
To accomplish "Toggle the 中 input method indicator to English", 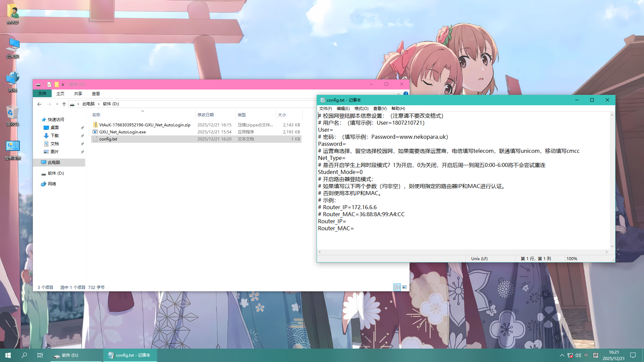I will (x=586, y=355).
